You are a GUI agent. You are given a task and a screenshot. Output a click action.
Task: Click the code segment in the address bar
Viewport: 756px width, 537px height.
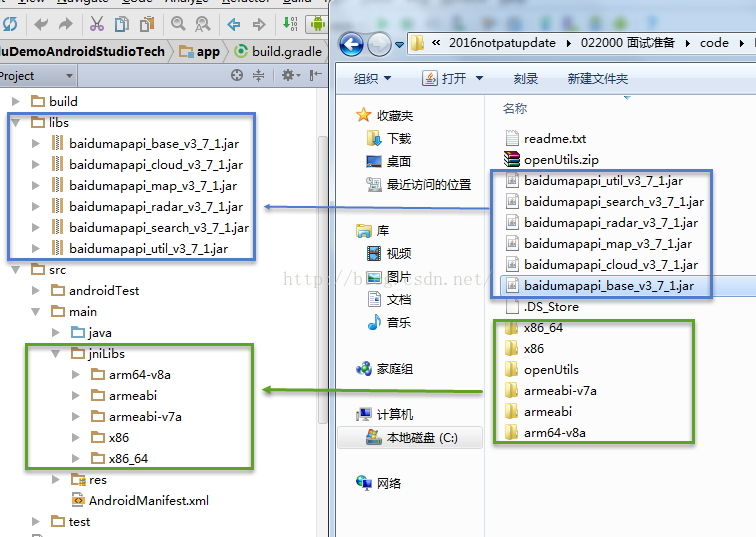coord(714,43)
